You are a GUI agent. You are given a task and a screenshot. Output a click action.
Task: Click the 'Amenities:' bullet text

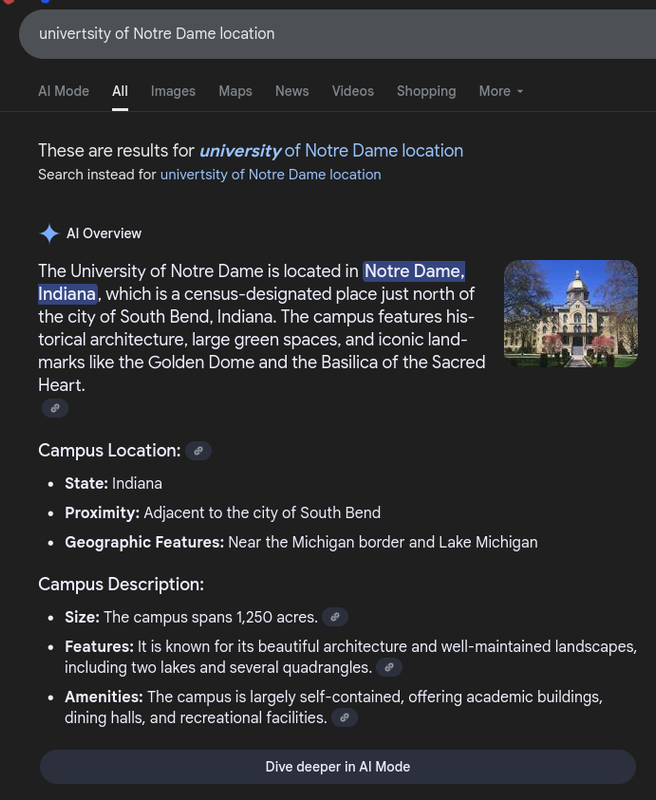click(x=334, y=707)
